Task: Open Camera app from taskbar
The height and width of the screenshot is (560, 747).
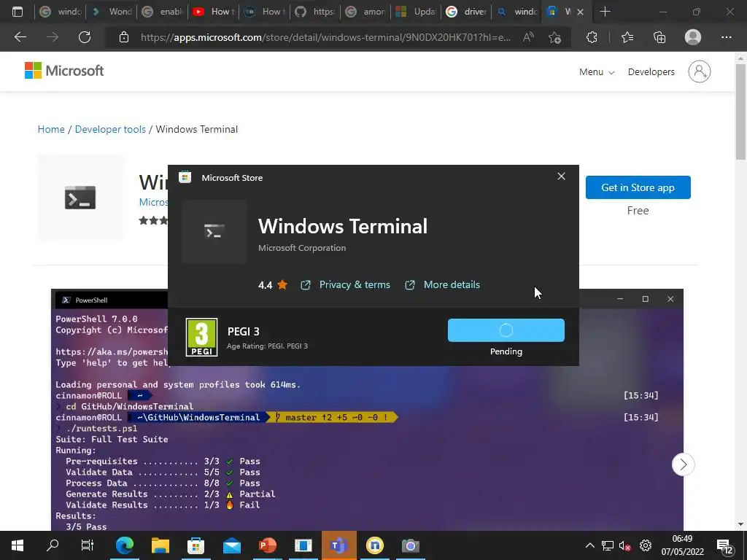Action: coord(410,545)
